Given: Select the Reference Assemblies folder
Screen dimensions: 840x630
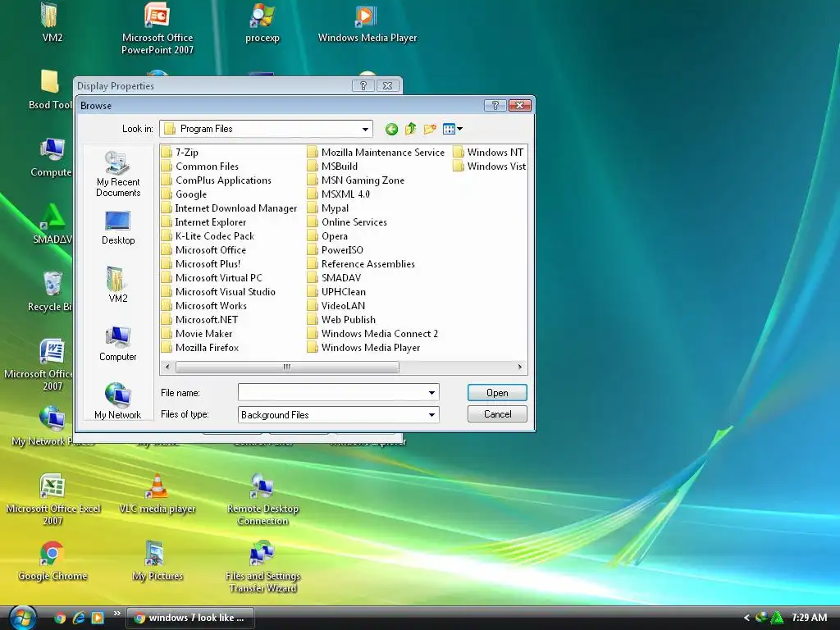Looking at the screenshot, I should click(x=362, y=263).
